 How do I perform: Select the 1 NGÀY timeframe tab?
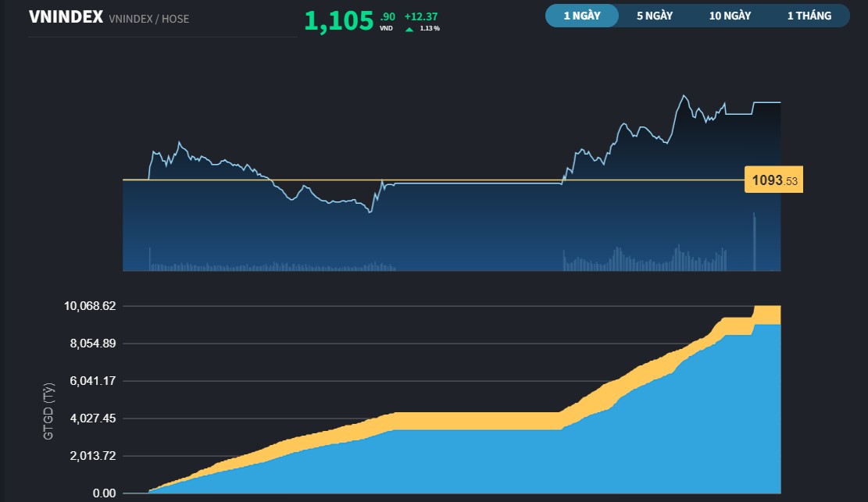pos(582,16)
